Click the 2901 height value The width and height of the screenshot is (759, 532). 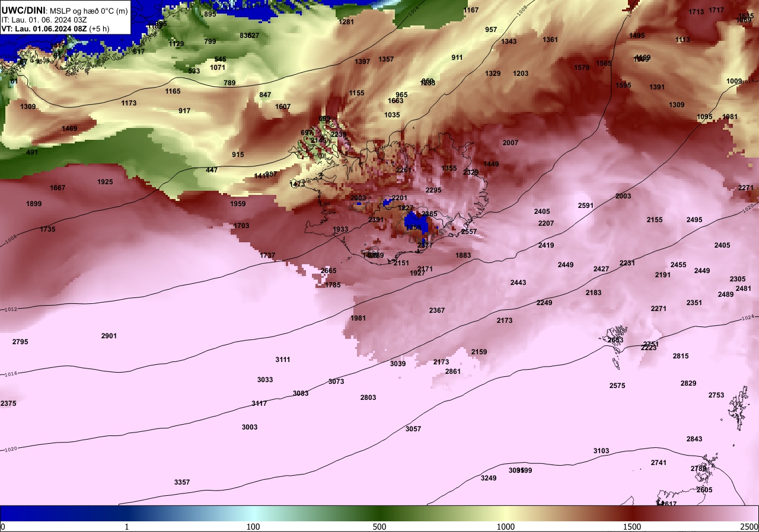click(x=109, y=336)
